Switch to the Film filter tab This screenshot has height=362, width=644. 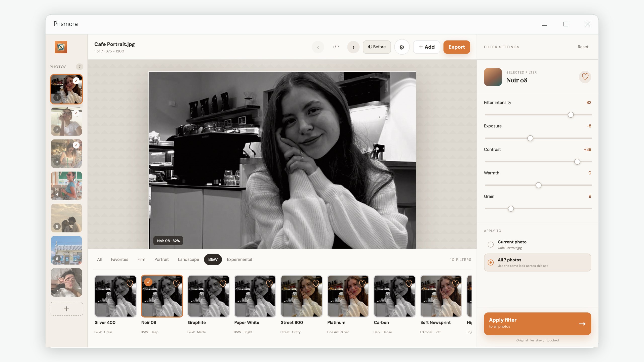click(x=141, y=259)
